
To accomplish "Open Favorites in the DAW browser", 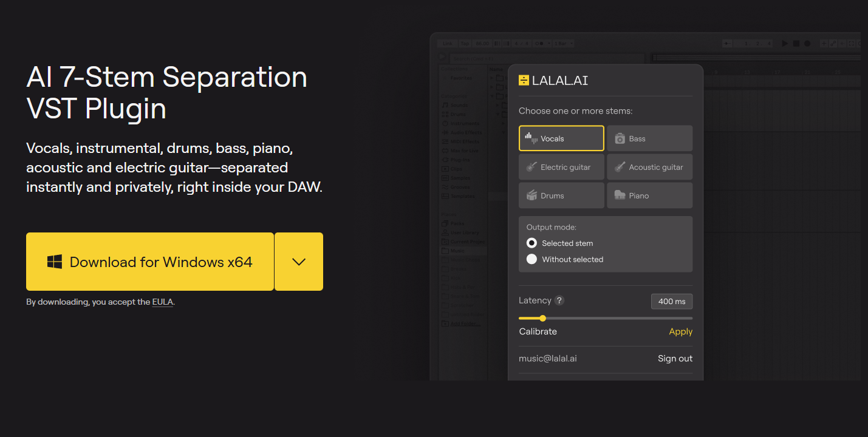I will tap(461, 78).
